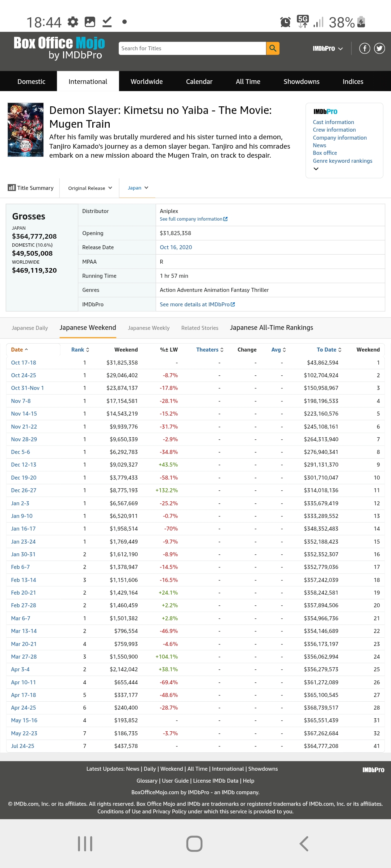Sort table by Avg column

click(x=279, y=350)
